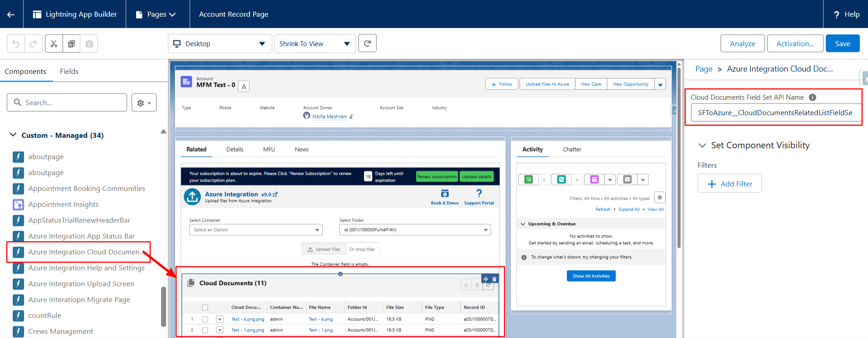The image size is (868, 338).
Task: Copy the selected component
Action: point(71,44)
